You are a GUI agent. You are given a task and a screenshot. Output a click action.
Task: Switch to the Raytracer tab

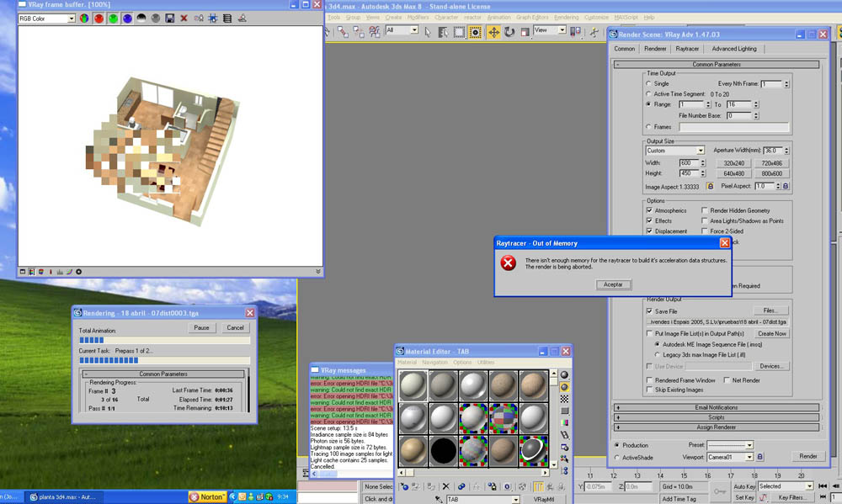[x=687, y=49]
